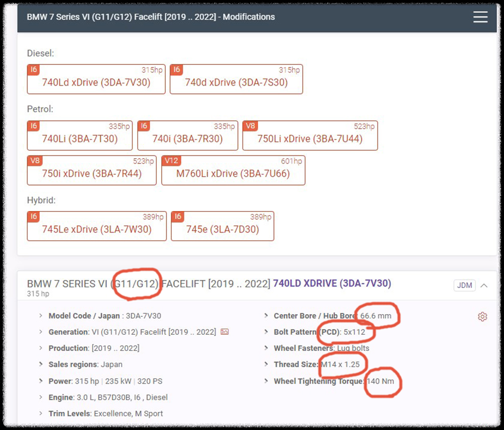Click the V8 badge on 750i xDrive card

tap(35, 160)
